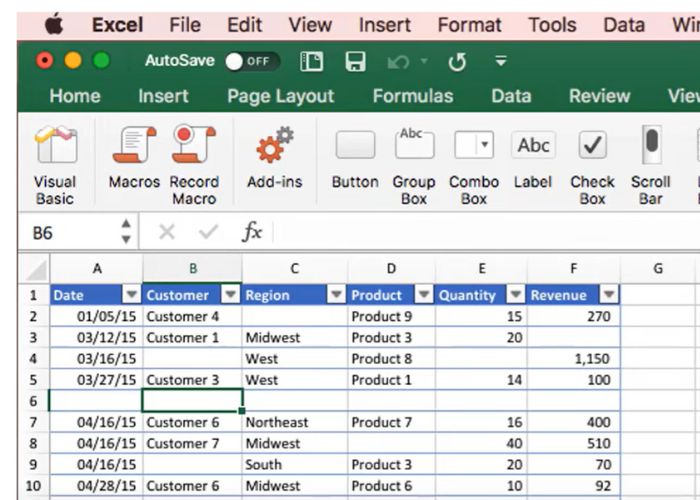Open the Date column filter dropdown

coord(132,295)
